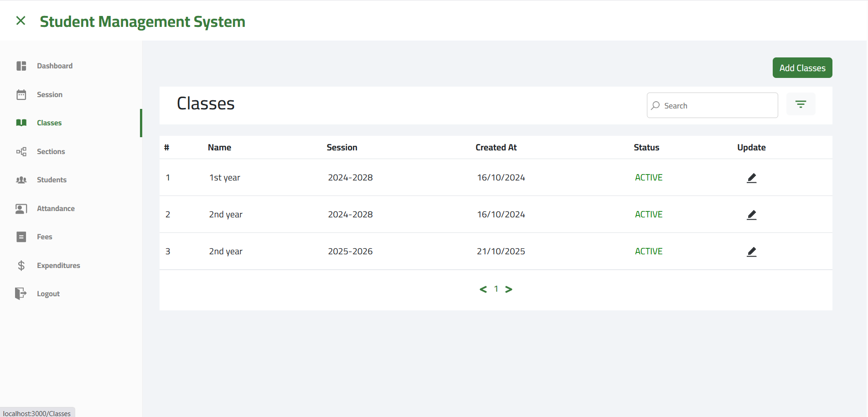Open the Fees menu item

point(45,237)
